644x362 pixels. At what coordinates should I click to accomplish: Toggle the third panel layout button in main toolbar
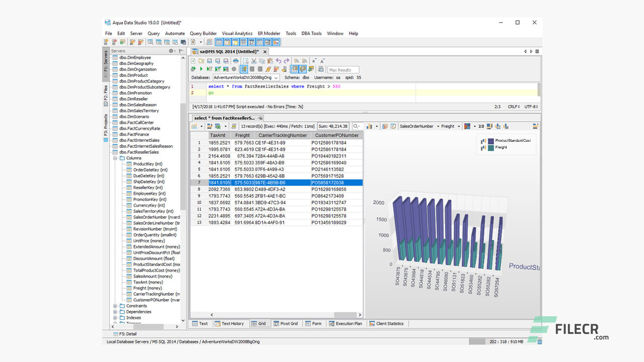click(x=235, y=42)
